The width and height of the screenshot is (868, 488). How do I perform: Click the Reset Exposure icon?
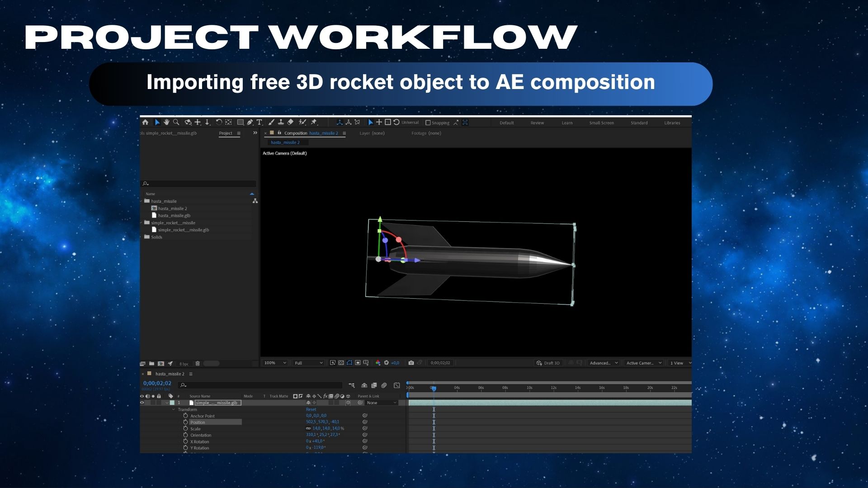pos(387,363)
